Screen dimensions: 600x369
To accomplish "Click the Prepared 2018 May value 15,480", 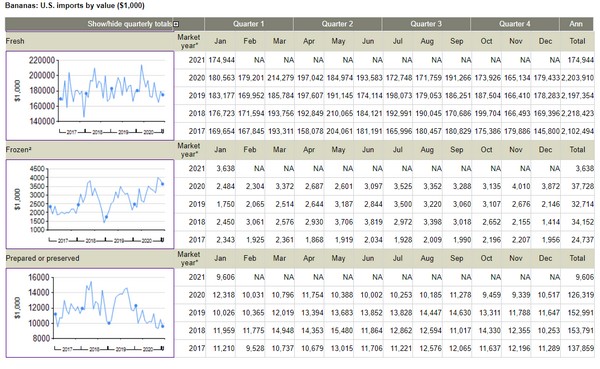I will (x=342, y=330).
